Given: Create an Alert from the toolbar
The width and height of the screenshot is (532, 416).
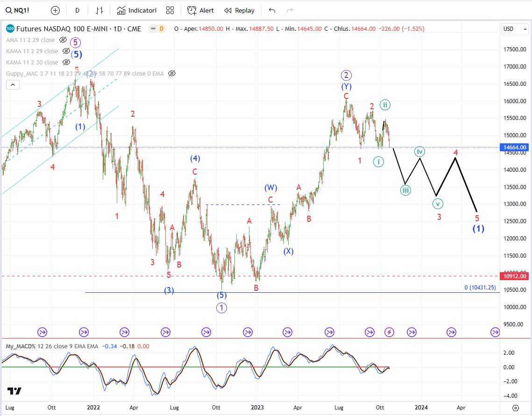Looking at the screenshot, I should click(x=200, y=11).
